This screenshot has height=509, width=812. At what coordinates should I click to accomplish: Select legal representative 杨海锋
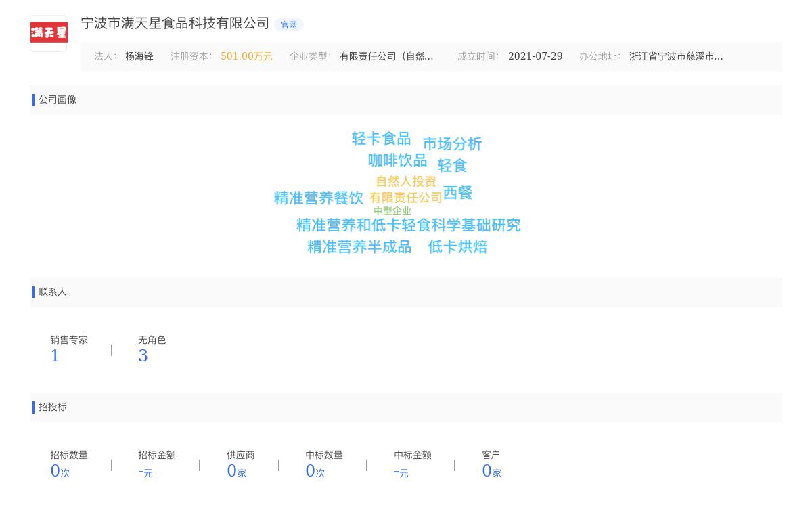point(139,57)
